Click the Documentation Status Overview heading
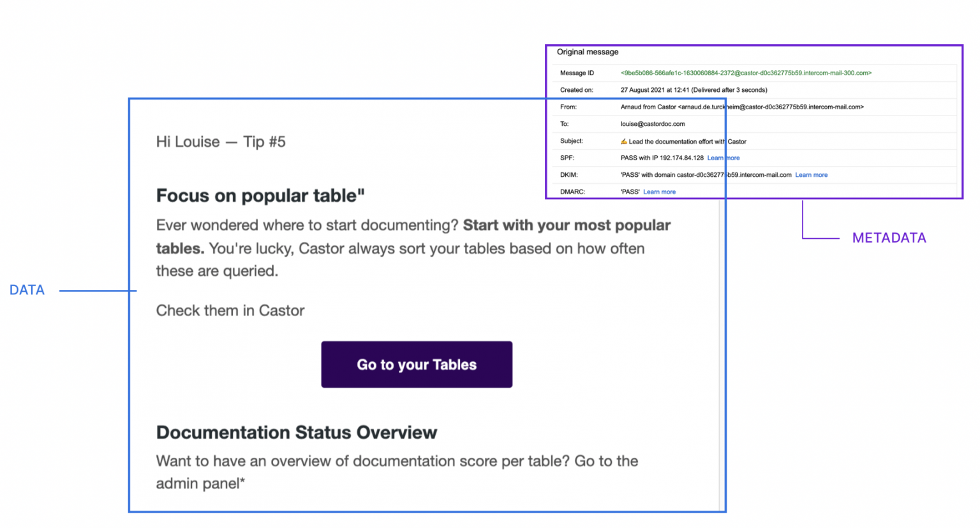The width and height of the screenshot is (980, 528). click(297, 432)
